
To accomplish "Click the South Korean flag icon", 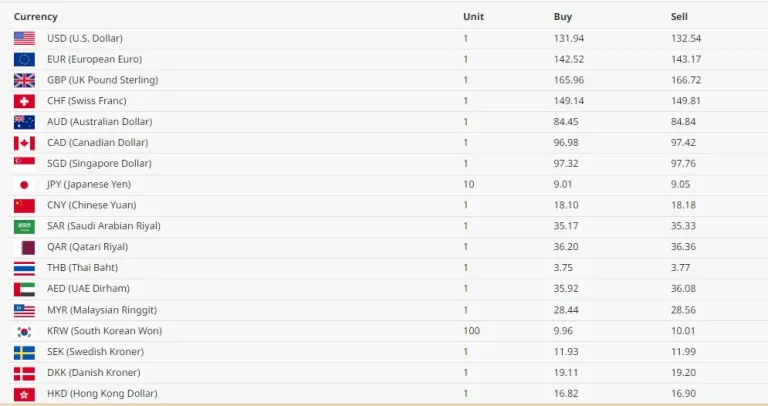I will [24, 331].
